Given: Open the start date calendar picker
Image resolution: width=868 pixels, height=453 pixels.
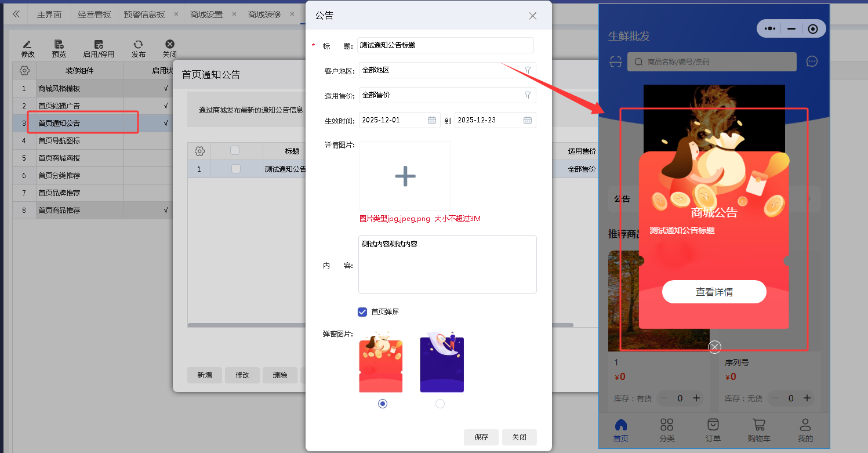Looking at the screenshot, I should coord(432,120).
